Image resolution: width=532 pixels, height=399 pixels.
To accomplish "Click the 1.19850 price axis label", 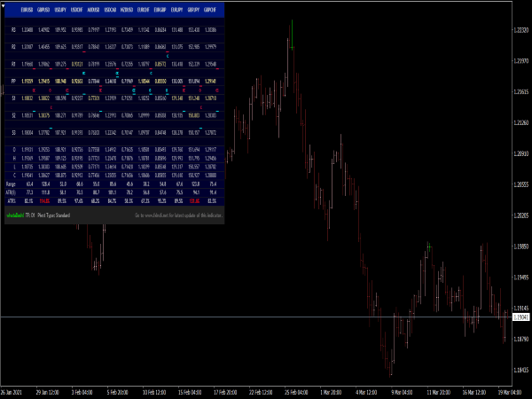I will tap(520, 246).
